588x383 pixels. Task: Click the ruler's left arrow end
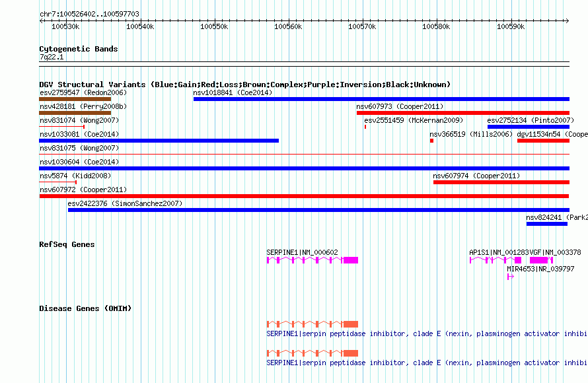41,20
